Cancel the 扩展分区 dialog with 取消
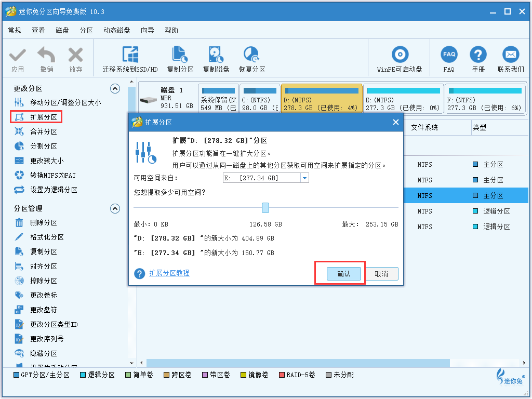Image resolution: width=532 pixels, height=399 pixels. pos(381,274)
